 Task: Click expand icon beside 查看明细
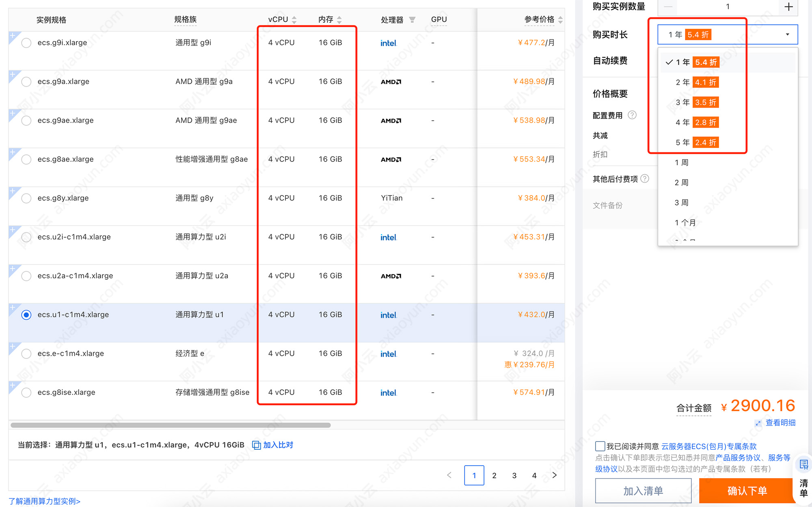pyautogui.click(x=758, y=423)
